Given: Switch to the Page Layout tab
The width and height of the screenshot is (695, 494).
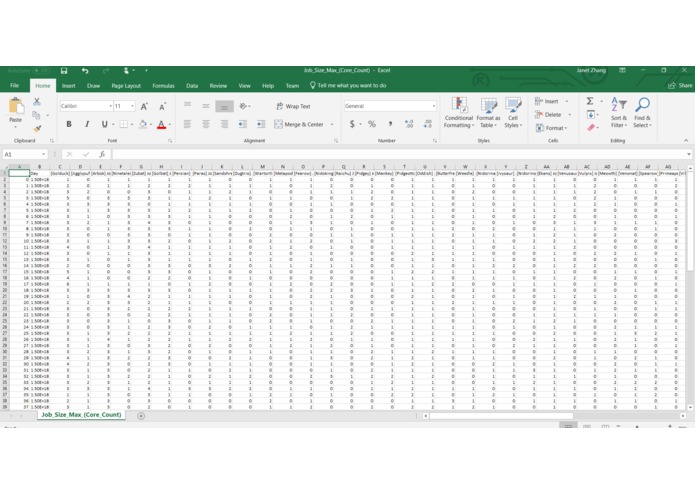Looking at the screenshot, I should pos(126,86).
